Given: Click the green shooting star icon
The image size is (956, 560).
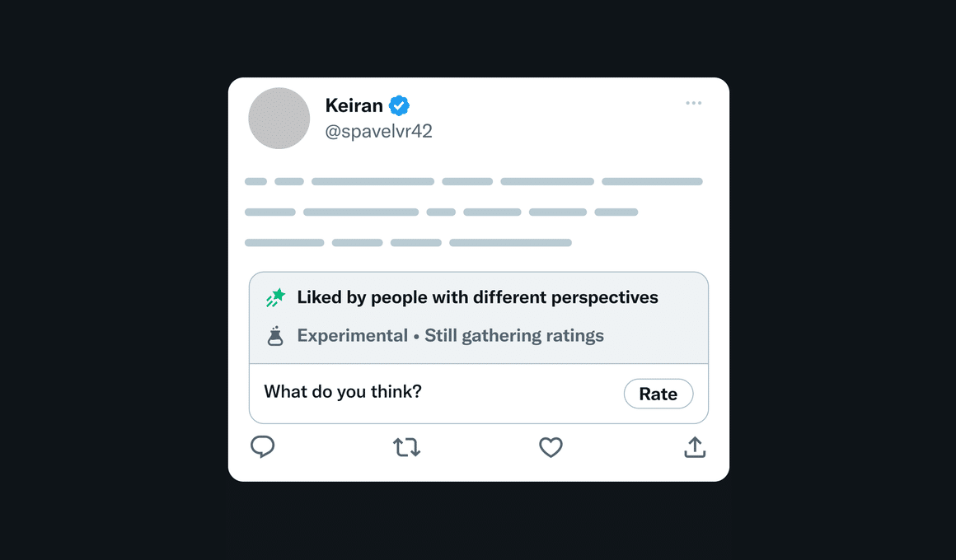Looking at the screenshot, I should (275, 297).
